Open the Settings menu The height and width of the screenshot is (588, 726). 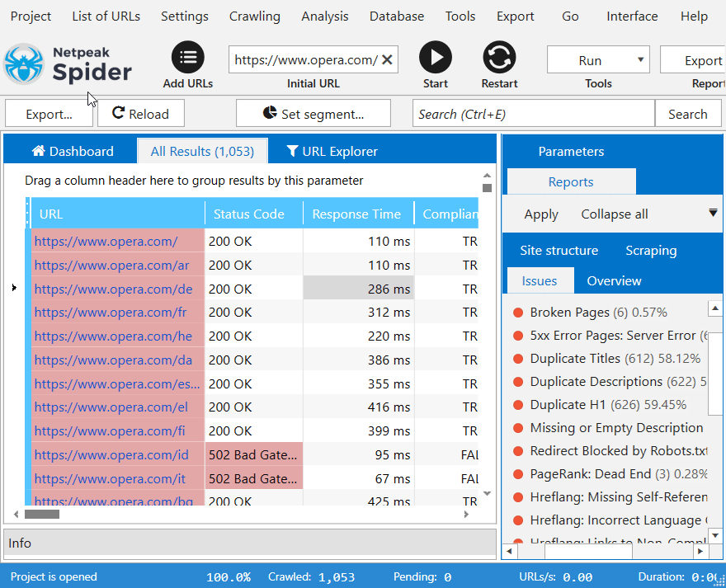[184, 16]
